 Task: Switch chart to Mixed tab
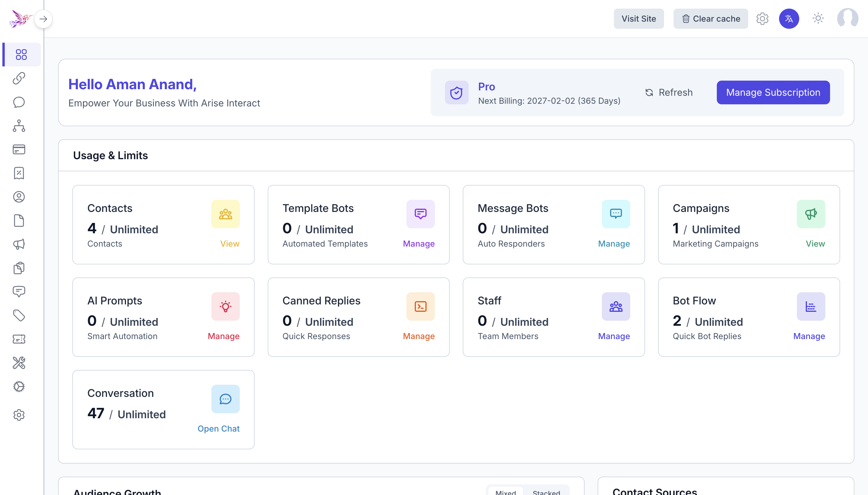(x=505, y=492)
